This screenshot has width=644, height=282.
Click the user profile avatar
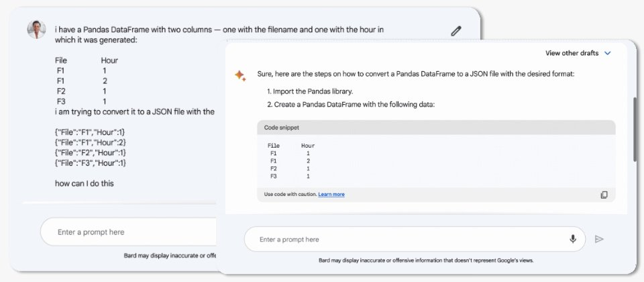[36, 30]
